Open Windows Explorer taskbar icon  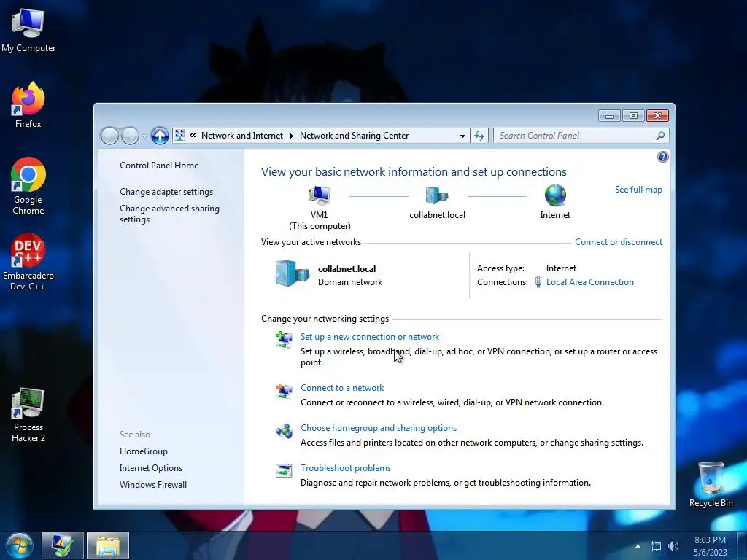coord(108,545)
